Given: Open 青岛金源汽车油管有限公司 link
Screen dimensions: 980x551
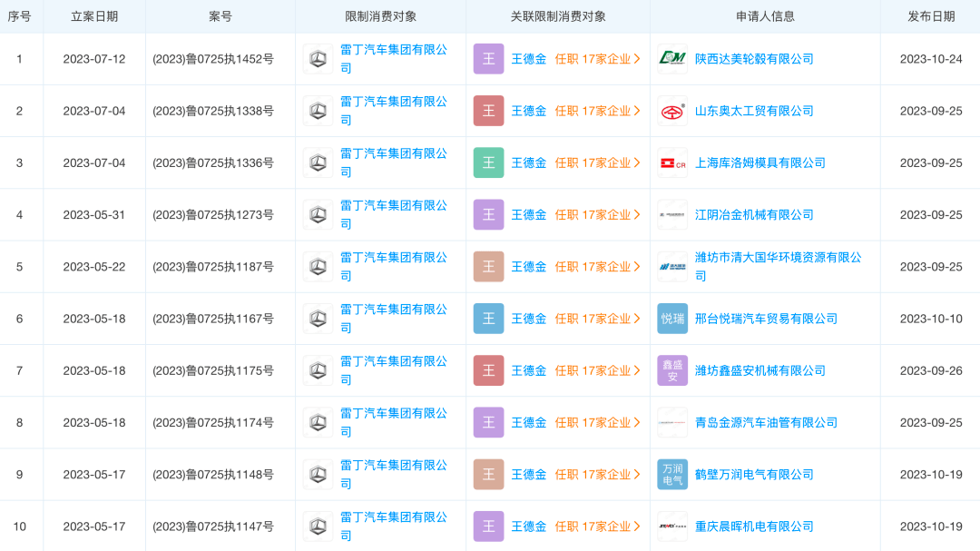Looking at the screenshot, I should pyautogui.click(x=766, y=423).
